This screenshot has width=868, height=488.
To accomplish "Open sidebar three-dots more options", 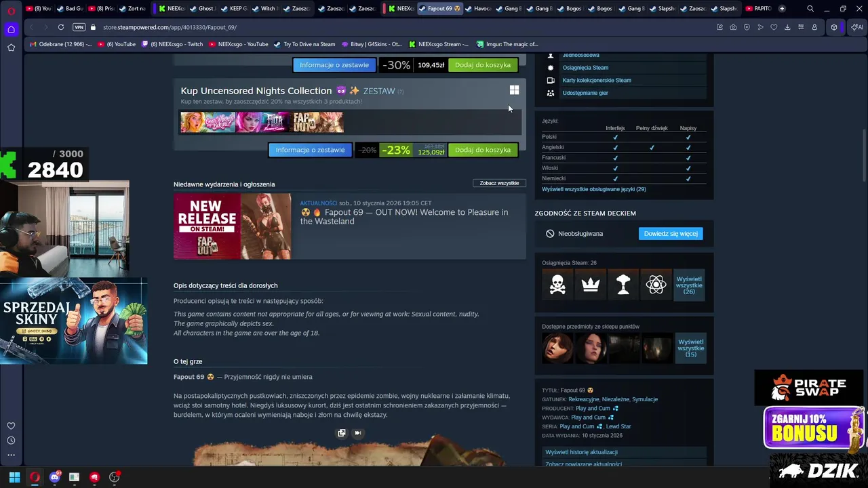I will (11, 455).
